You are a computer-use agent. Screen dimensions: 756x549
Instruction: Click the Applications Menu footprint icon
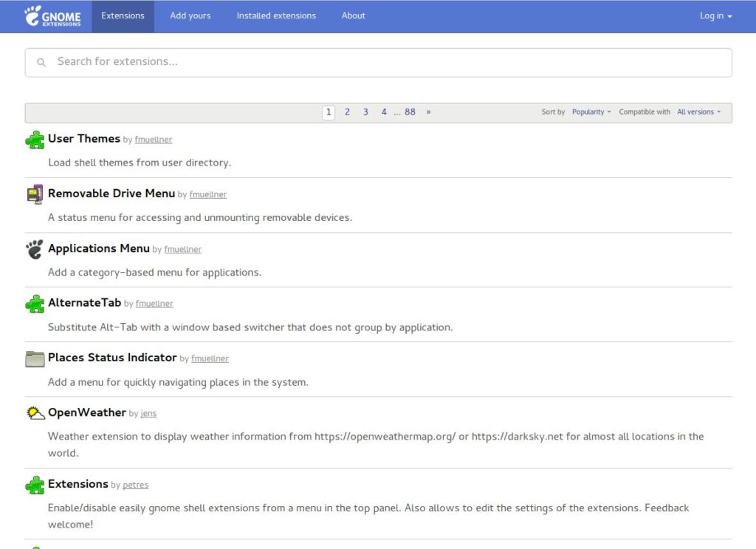[x=35, y=250]
